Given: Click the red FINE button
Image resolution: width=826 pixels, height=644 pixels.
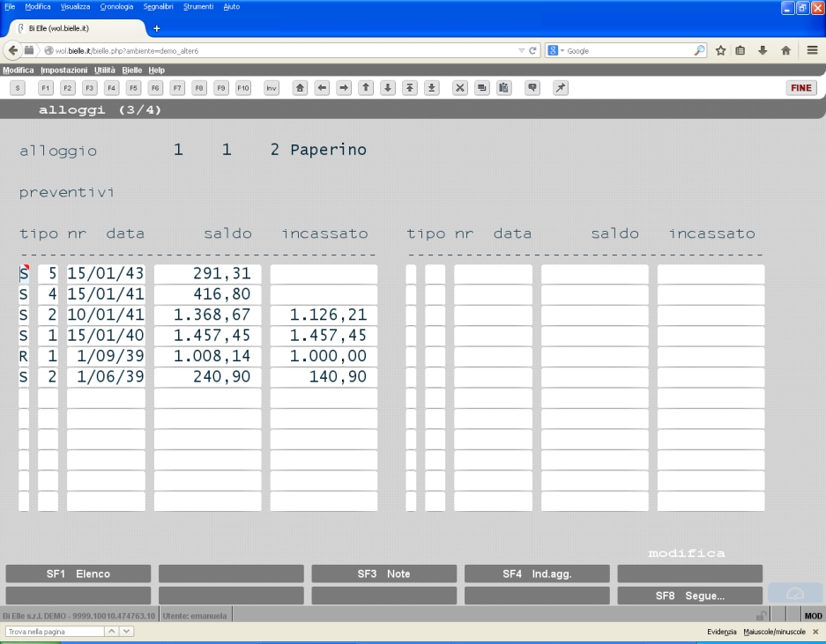Looking at the screenshot, I should point(800,88).
